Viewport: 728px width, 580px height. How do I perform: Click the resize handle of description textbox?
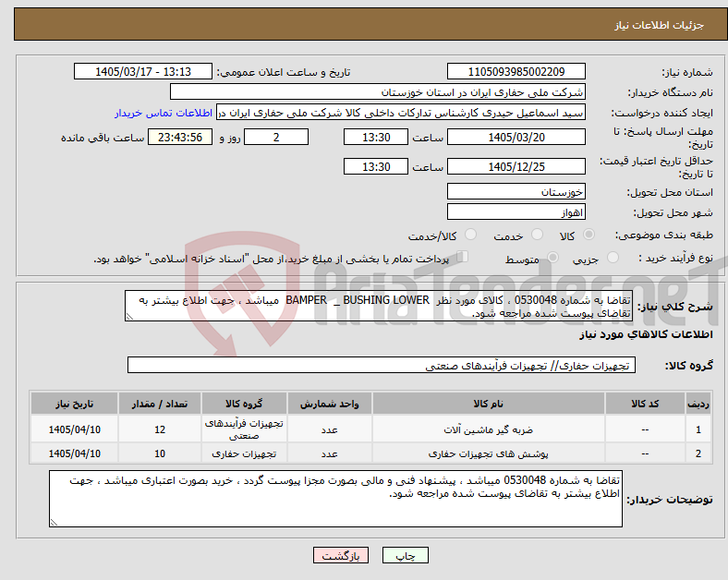(129, 317)
